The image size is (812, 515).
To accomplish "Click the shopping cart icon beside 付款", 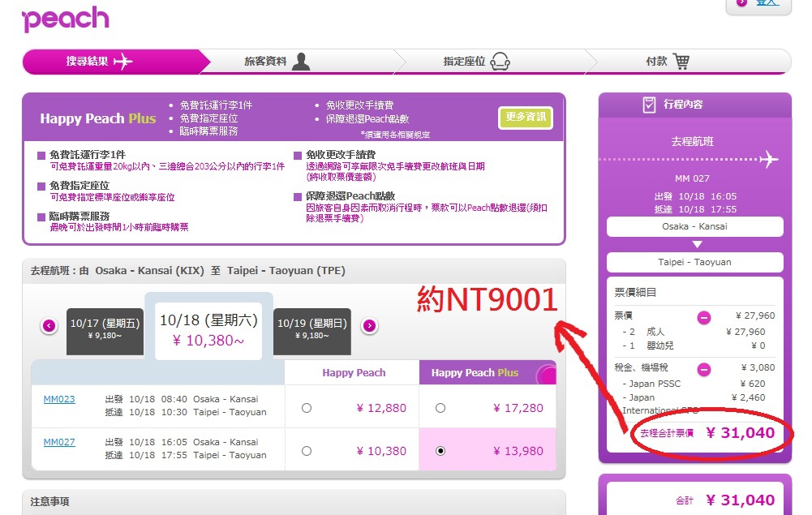I will pyautogui.click(x=681, y=61).
